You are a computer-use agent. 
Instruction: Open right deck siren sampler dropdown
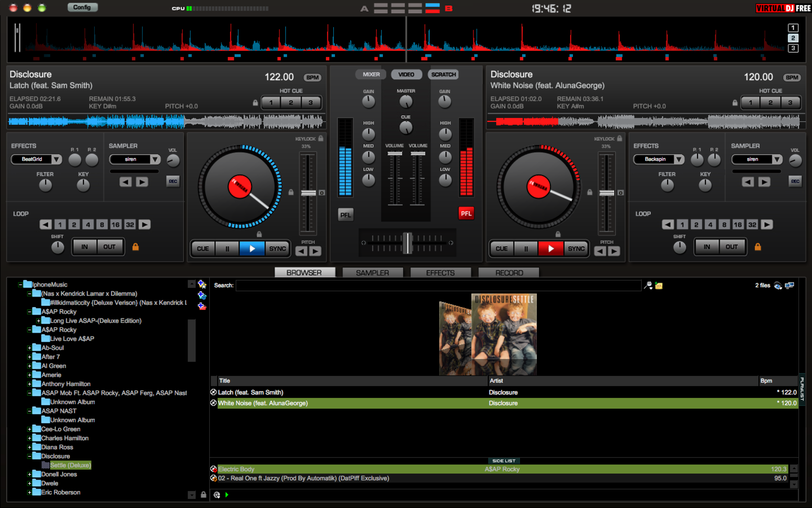click(777, 159)
